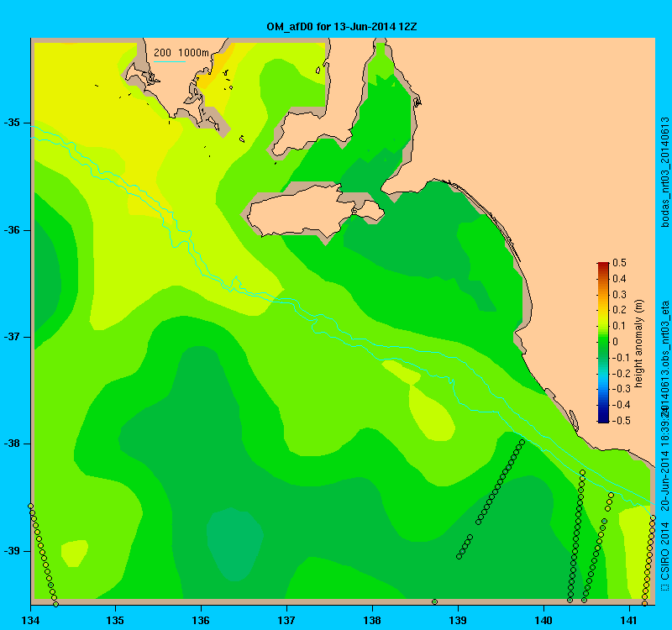Click the small square icon below "CSIRO 2014"
This screenshot has height=630, width=672.
(664, 586)
